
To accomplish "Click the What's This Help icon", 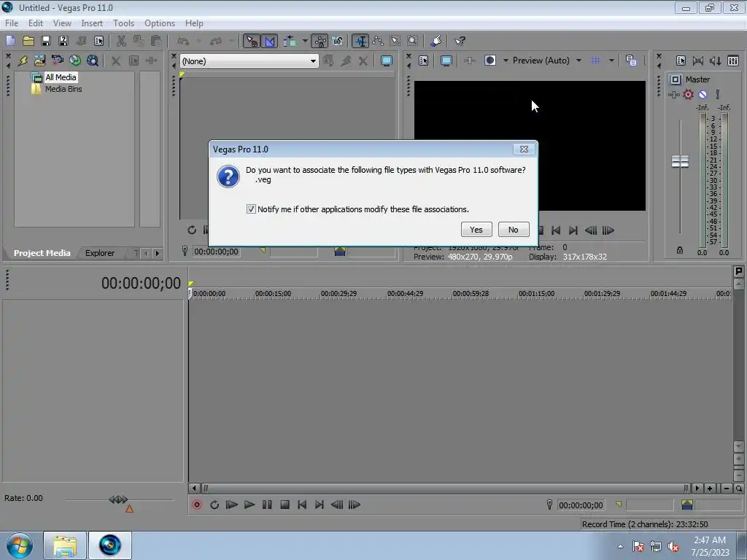I will pos(460,41).
